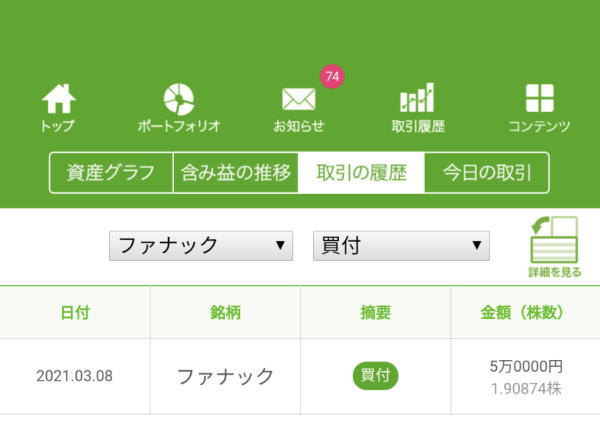Click the 銘柄 column header
The width and height of the screenshot is (600, 424).
tap(225, 312)
